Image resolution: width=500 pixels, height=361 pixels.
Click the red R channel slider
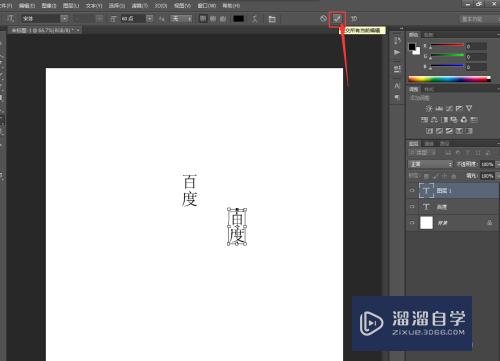[447, 46]
